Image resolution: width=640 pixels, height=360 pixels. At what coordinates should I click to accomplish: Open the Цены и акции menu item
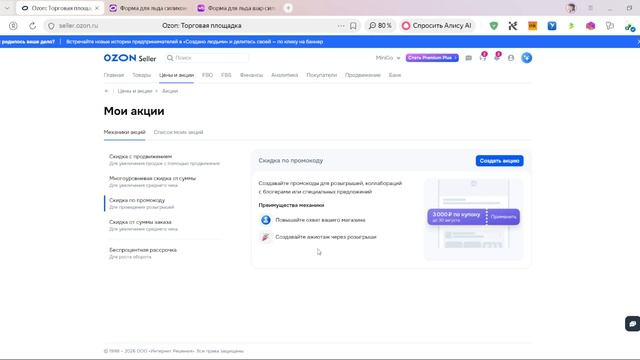(x=176, y=75)
